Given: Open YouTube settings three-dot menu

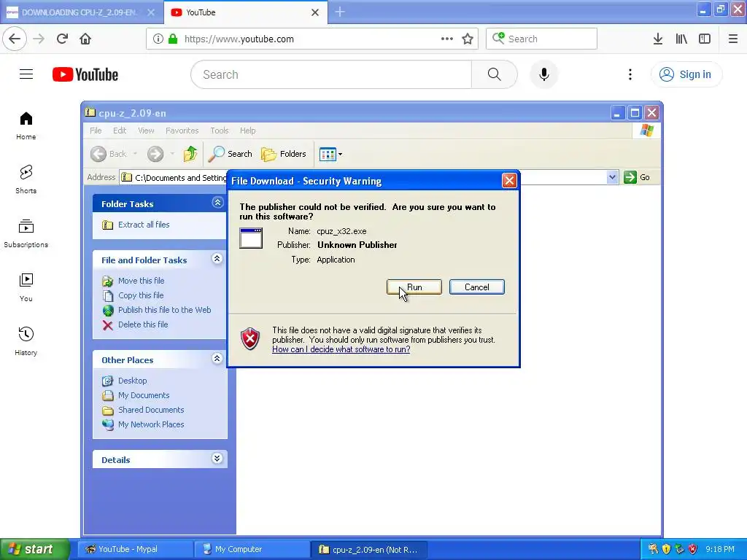Looking at the screenshot, I should 630,75.
